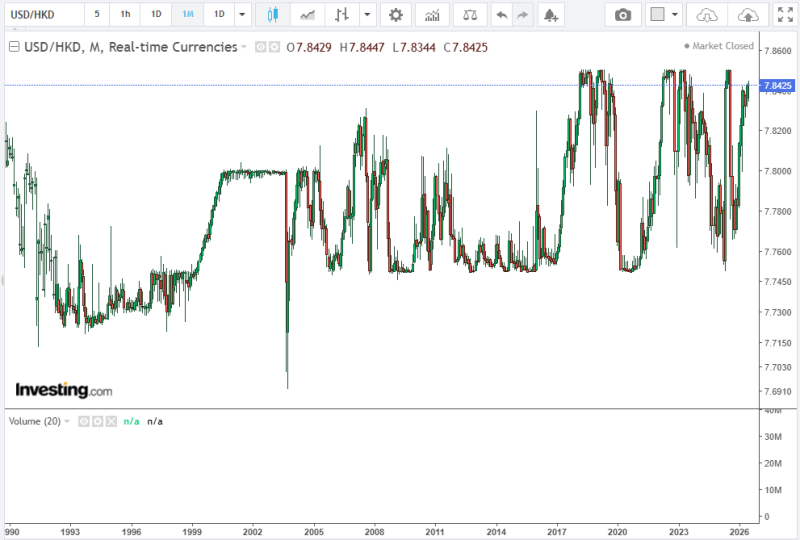The image size is (800, 540).
Task: Click the C7.8425 close value
Action: (x=465, y=47)
